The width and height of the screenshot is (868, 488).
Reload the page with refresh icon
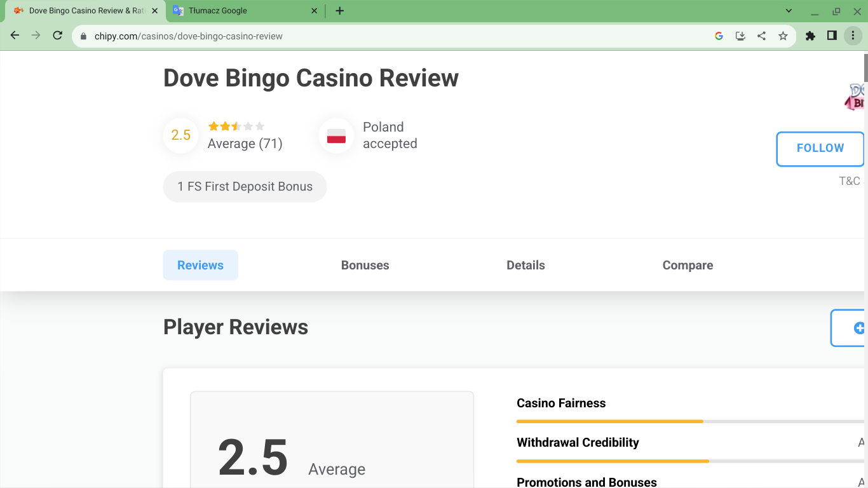point(57,36)
